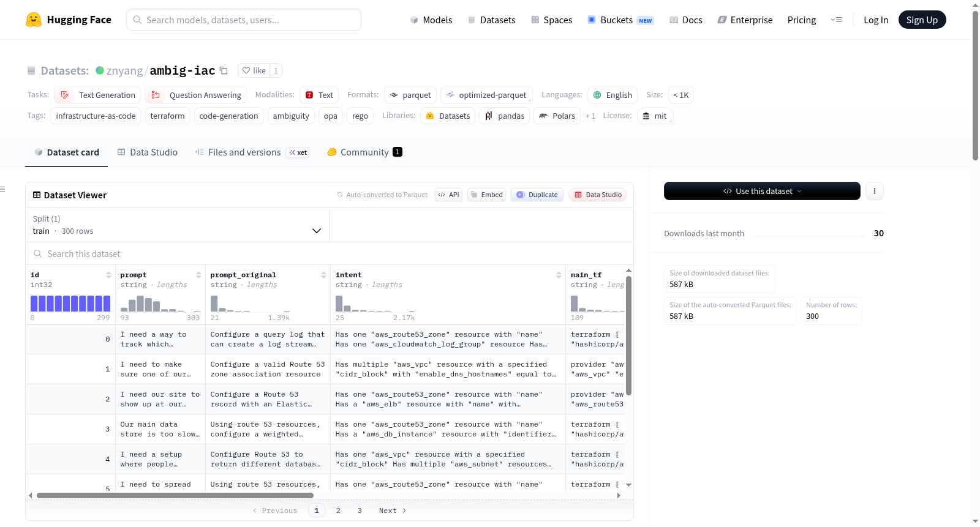Viewport: 980px width, 527px height.
Task: Select the Polars library tag
Action: [557, 116]
